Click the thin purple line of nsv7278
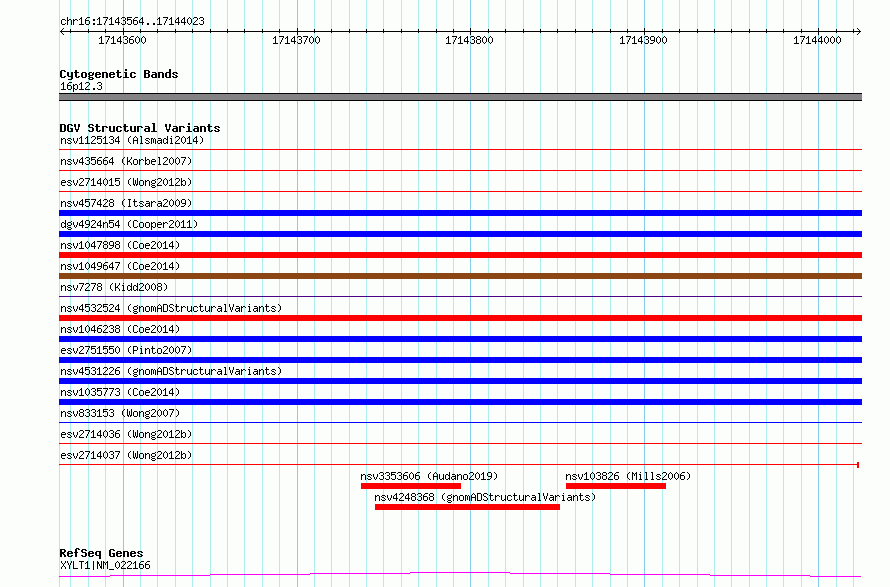 (x=460, y=296)
